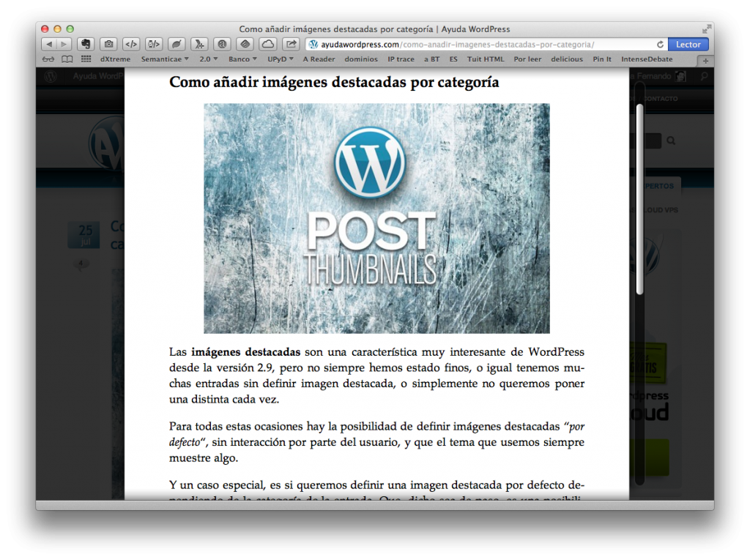This screenshot has width=750, height=560.
Task: Open the Pin It bookmarklet
Action: pyautogui.click(x=602, y=59)
